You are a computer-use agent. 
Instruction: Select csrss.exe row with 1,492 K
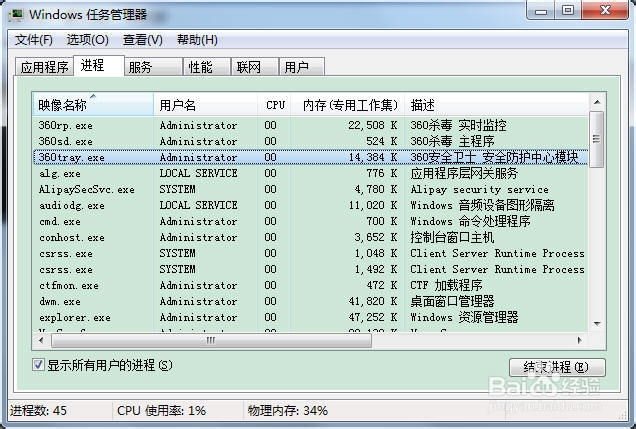[311, 269]
